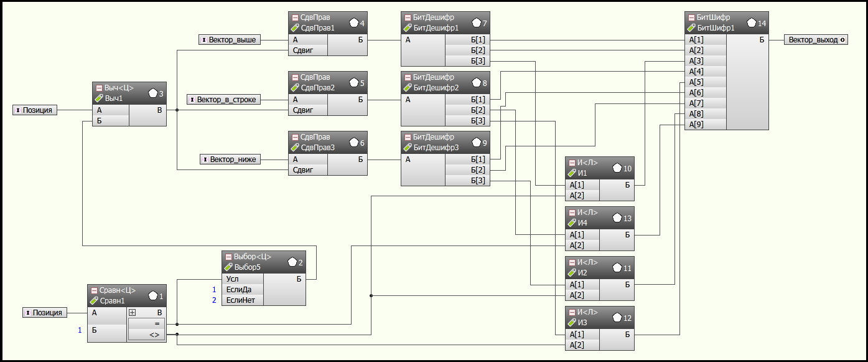Click the Б input port of Выч1
This screenshot has width=868, height=362.
tap(111, 121)
